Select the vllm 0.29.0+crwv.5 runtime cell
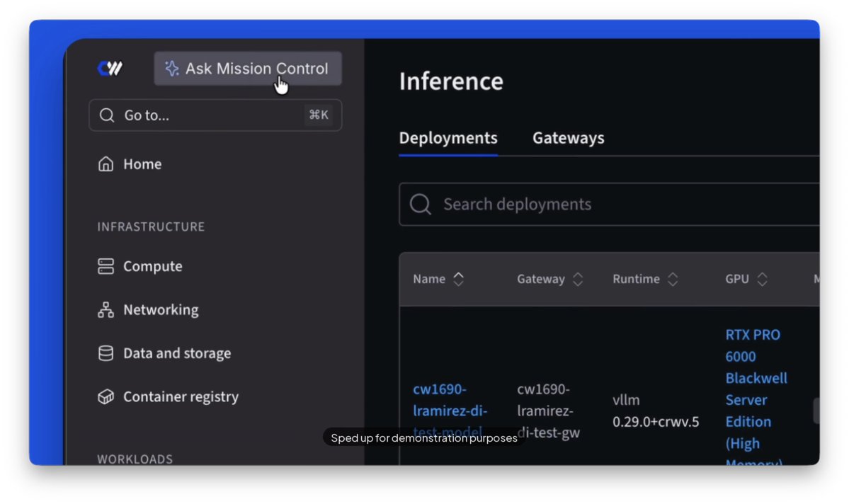Viewport: 849px width, 504px height. point(656,411)
